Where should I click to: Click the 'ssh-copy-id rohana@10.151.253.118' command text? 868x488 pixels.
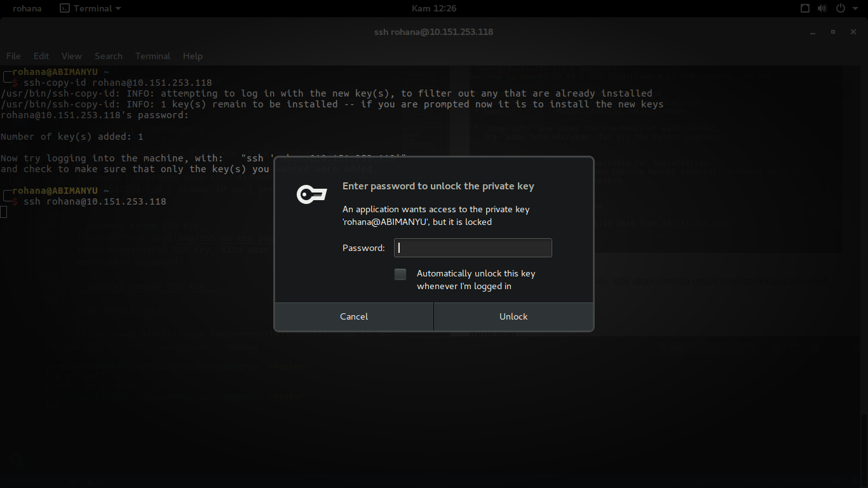point(118,83)
